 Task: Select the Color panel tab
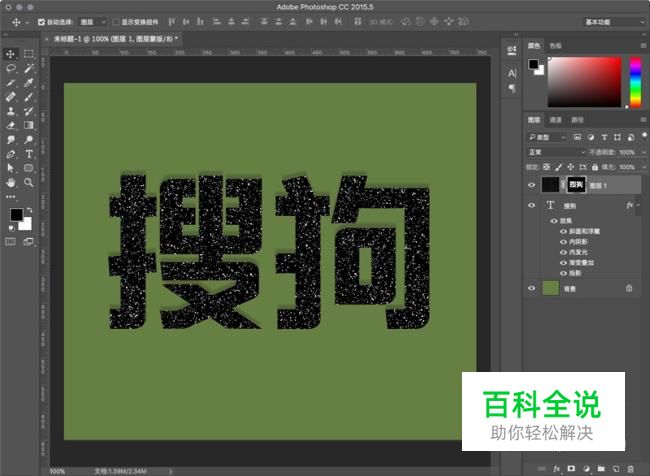[x=534, y=46]
